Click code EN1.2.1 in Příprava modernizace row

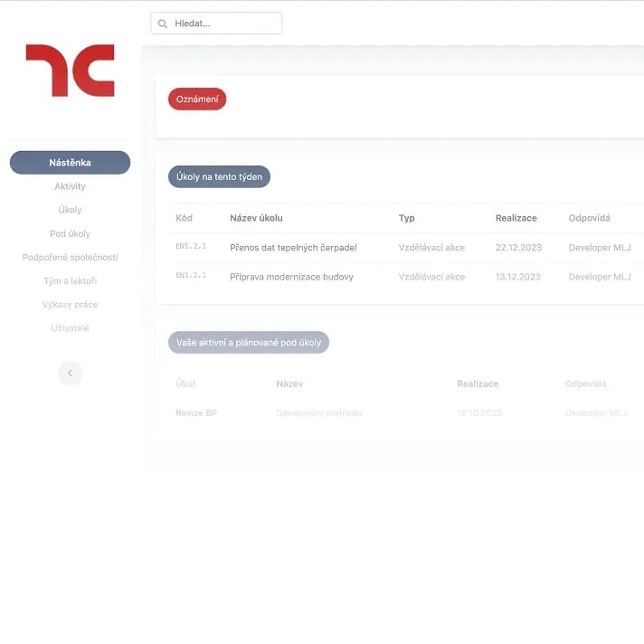pos(191,275)
